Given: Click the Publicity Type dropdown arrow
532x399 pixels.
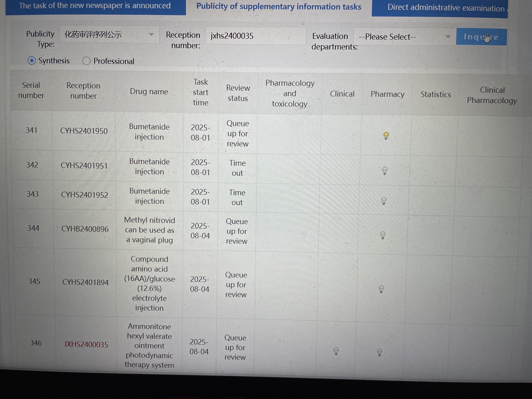Looking at the screenshot, I should (151, 35).
